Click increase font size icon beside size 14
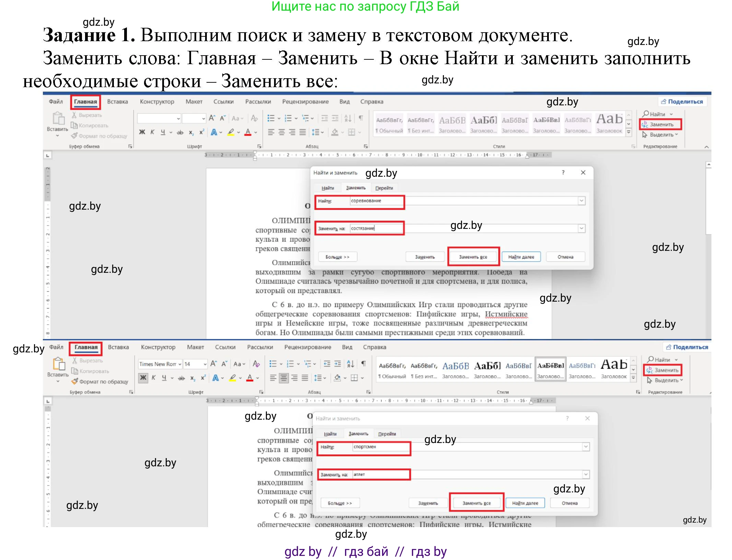 pyautogui.click(x=213, y=364)
